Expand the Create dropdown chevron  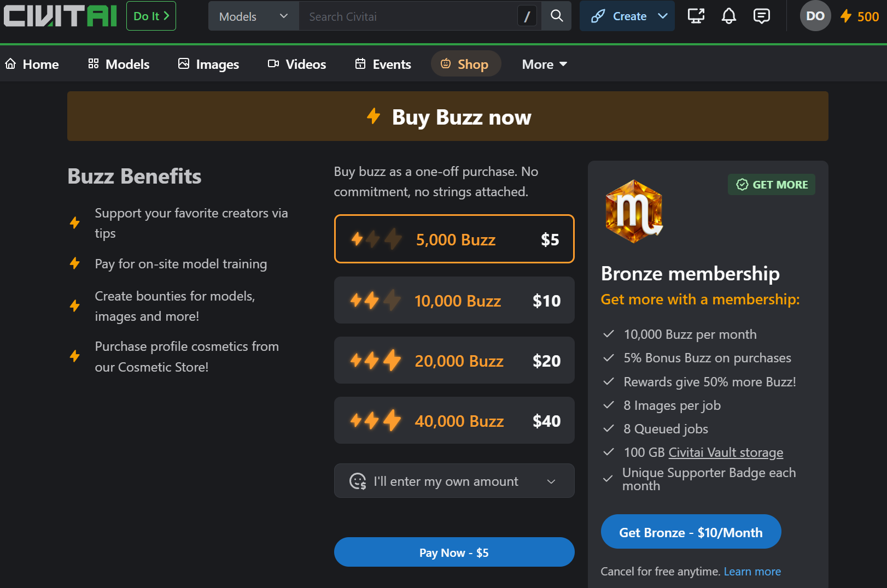[x=663, y=16]
